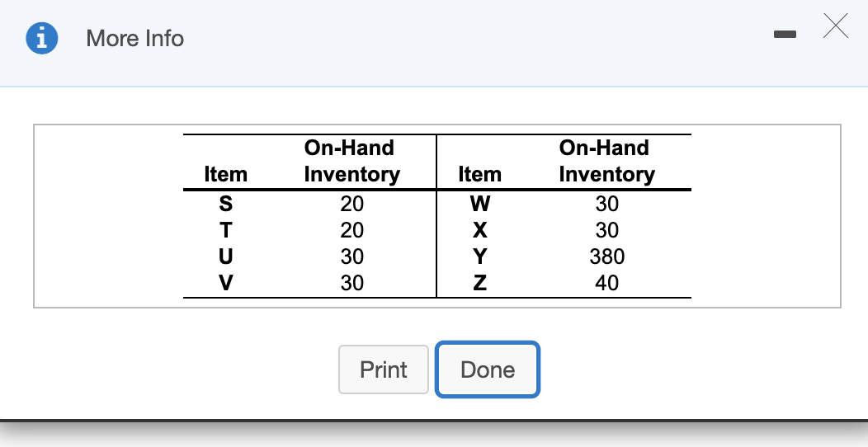Select item S in the table
The height and width of the screenshot is (447, 868).
[x=226, y=204]
